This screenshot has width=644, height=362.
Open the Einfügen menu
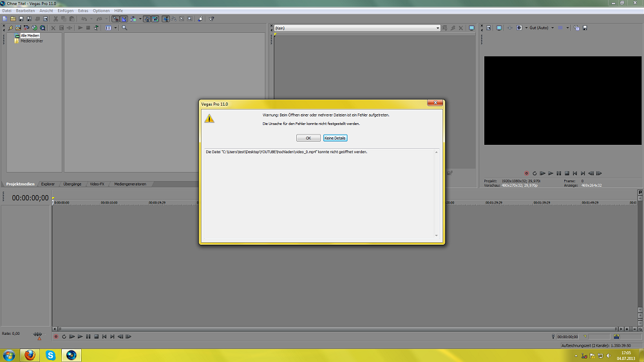point(65,11)
